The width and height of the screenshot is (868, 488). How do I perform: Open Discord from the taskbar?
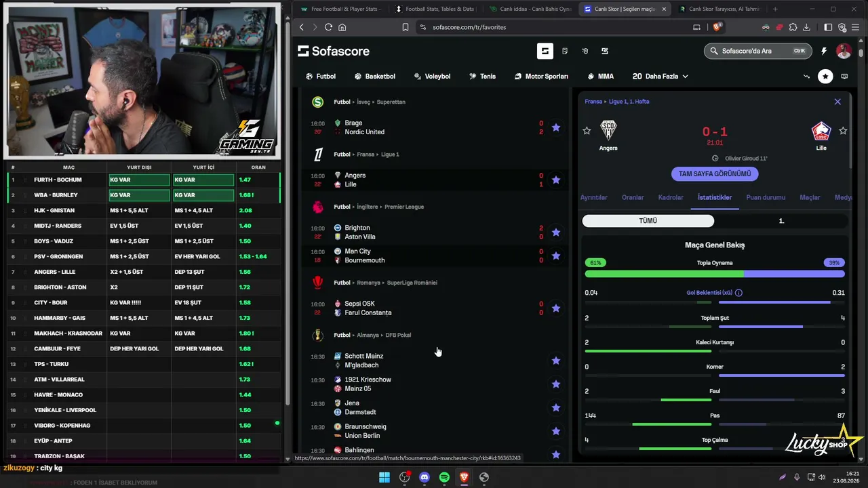click(425, 477)
